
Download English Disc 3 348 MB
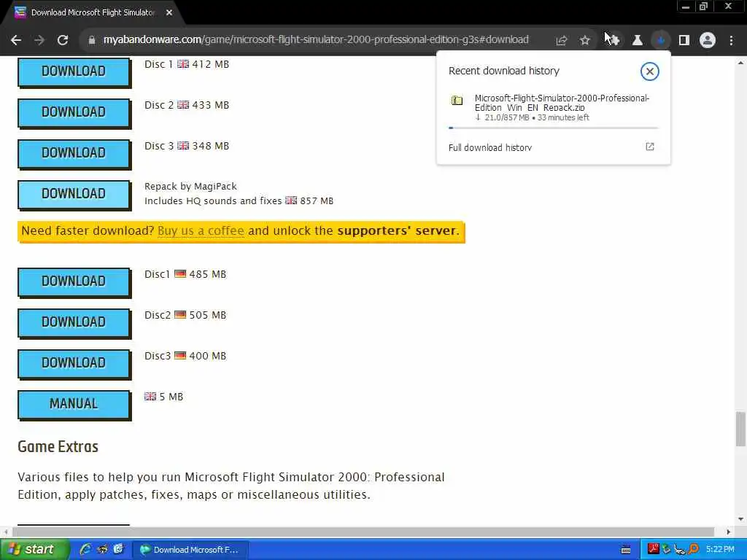click(74, 153)
